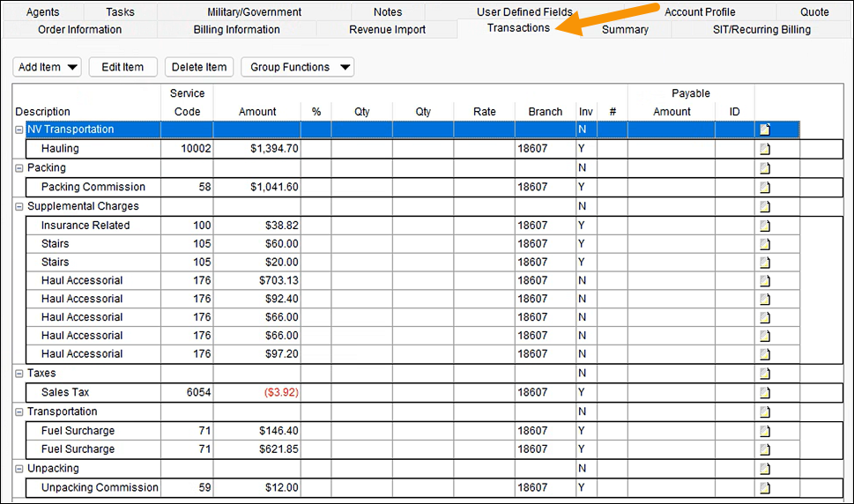The image size is (854, 504).
Task: Open the Revenue Import tab
Action: pos(387,29)
